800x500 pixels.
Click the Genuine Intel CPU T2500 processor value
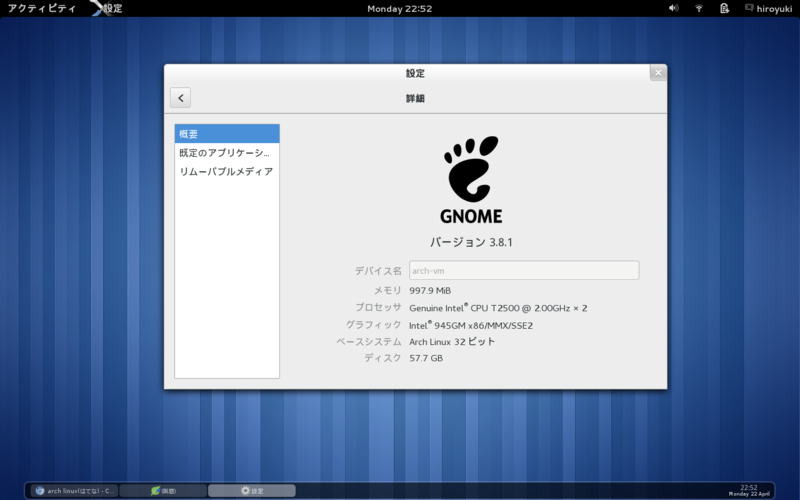pyautogui.click(x=498, y=308)
